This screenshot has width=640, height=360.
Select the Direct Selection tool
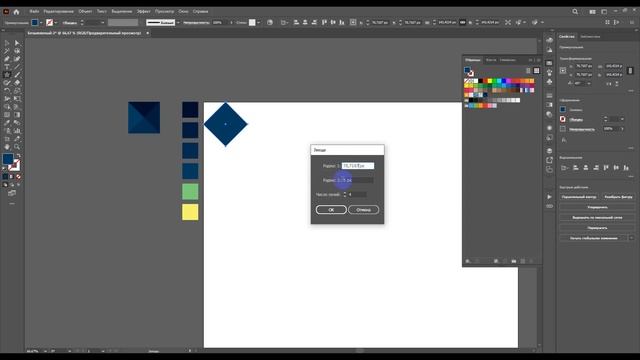click(x=17, y=43)
